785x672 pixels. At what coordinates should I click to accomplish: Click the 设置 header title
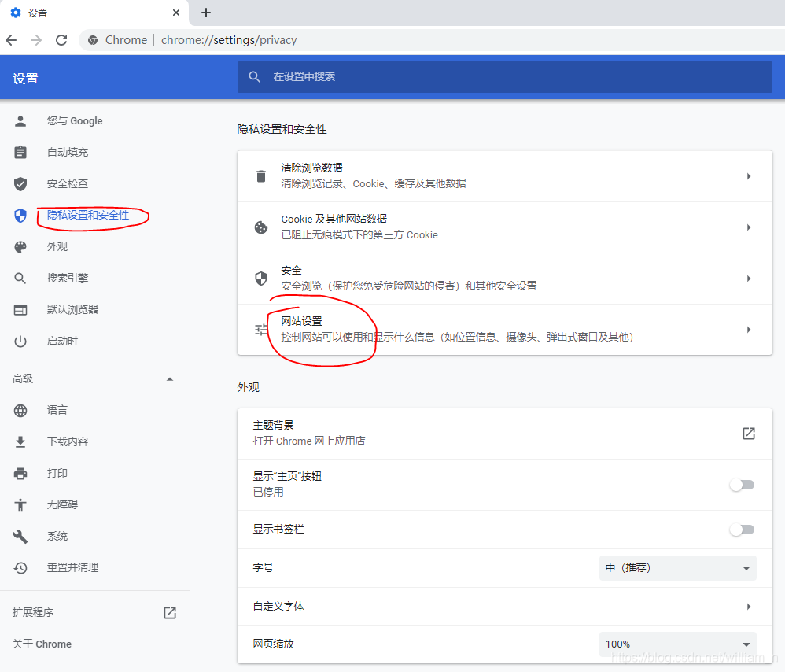point(25,79)
